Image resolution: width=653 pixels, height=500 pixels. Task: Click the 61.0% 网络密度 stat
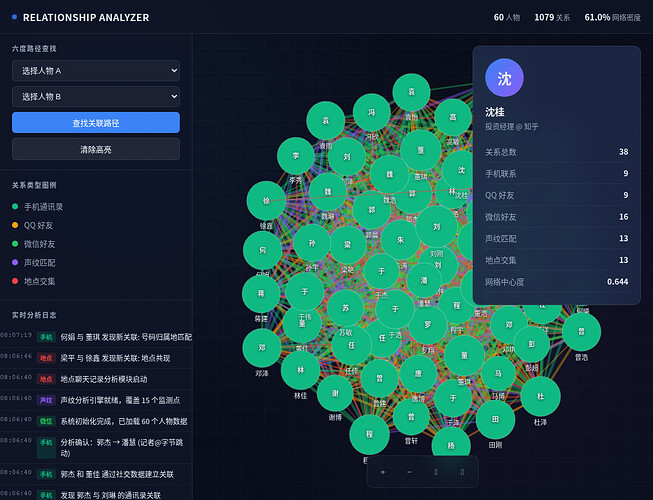point(613,17)
